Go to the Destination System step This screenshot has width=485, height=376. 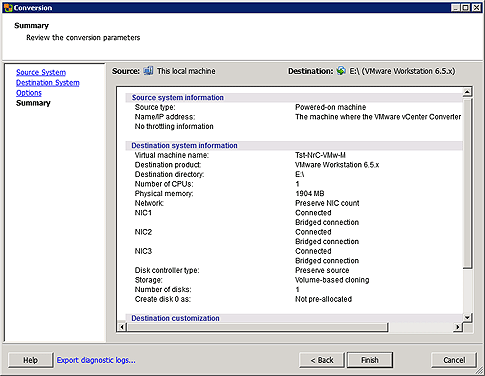pyautogui.click(x=48, y=83)
